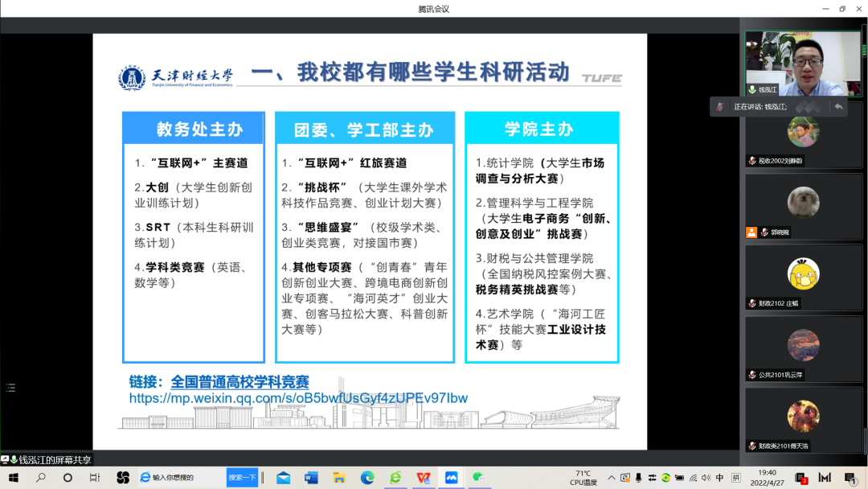Open the Tencent Meeting taskbar icon
This screenshot has height=489, width=868.
tap(452, 478)
